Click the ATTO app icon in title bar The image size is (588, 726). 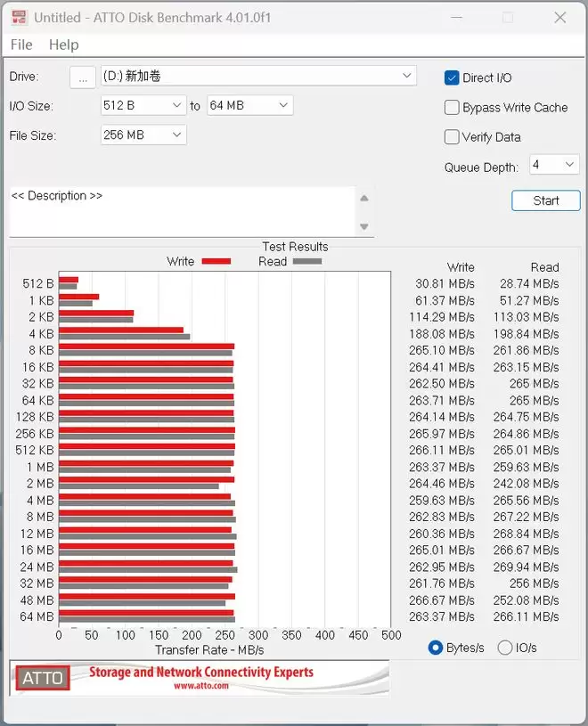19,17
